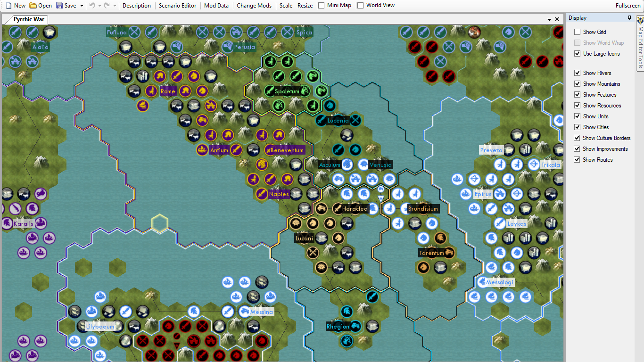Hide mountains via Show Mountains checkbox

pos(577,84)
